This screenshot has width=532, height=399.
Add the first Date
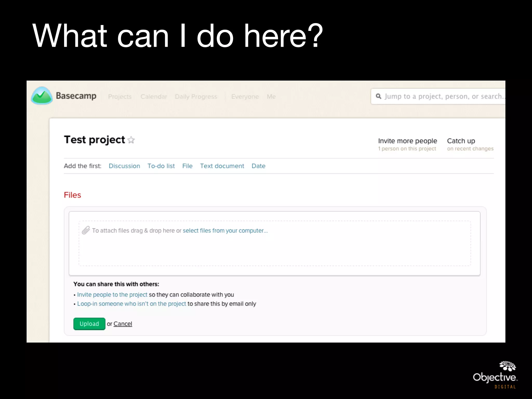258,166
